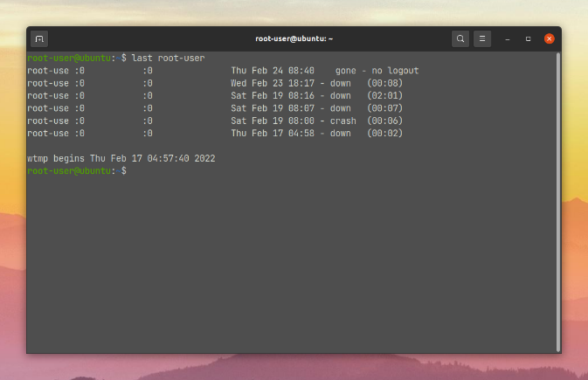Click the Thu Feb 17 04:58 login entry
Image resolution: width=588 pixels, height=380 pixels.
click(x=215, y=133)
